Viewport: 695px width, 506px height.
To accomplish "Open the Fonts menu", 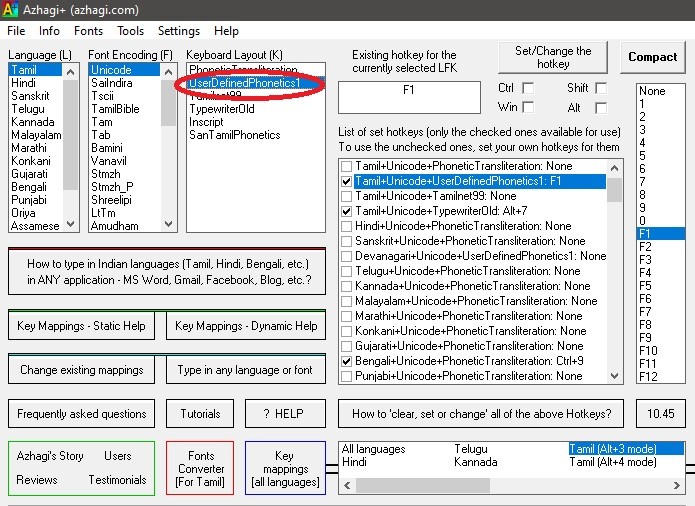I will tap(88, 31).
